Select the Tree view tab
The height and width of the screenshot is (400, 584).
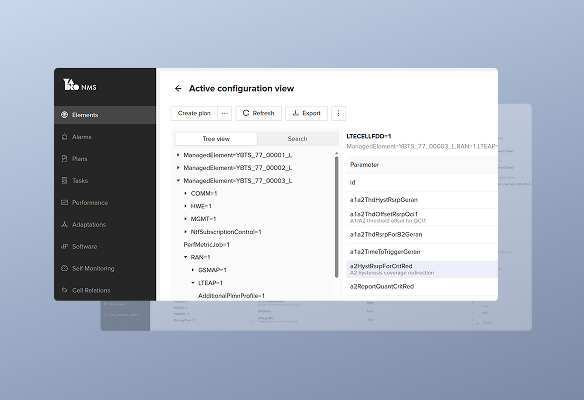point(216,139)
